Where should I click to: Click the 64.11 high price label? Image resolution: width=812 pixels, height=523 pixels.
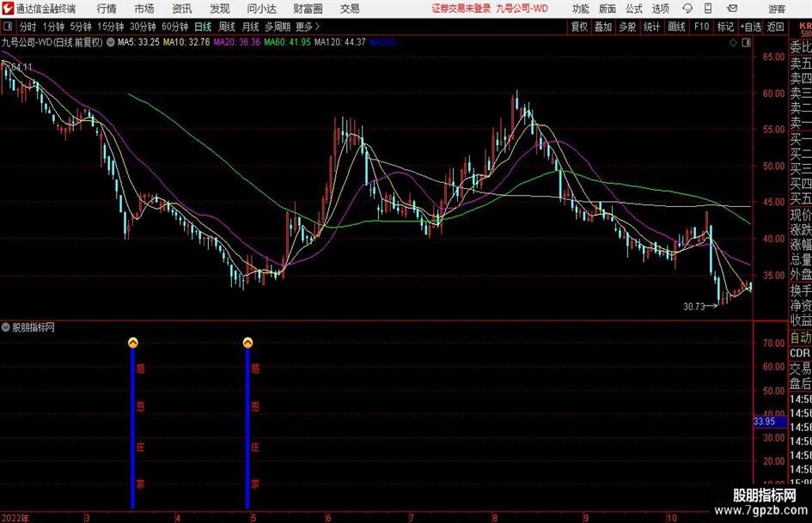point(21,67)
